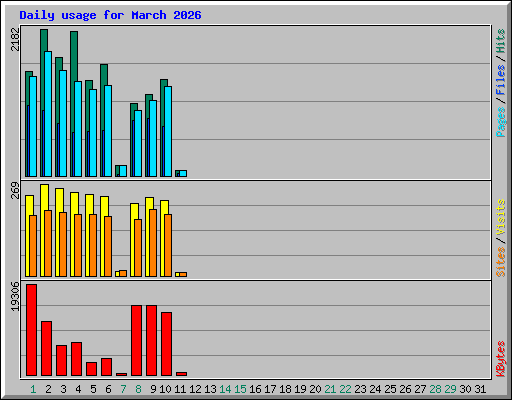Click the 19306 KBytes axis value

click(15, 297)
